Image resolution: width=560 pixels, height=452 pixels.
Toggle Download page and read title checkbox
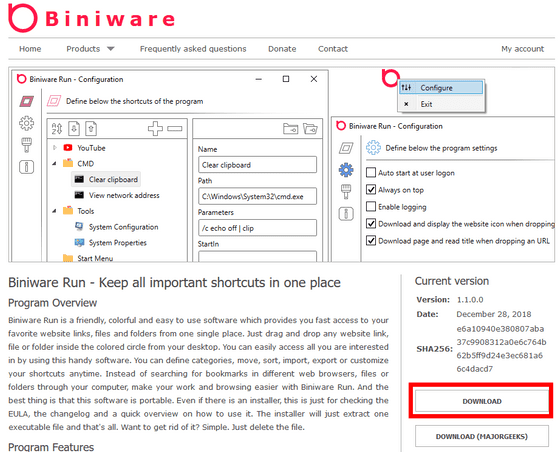pos(371,241)
